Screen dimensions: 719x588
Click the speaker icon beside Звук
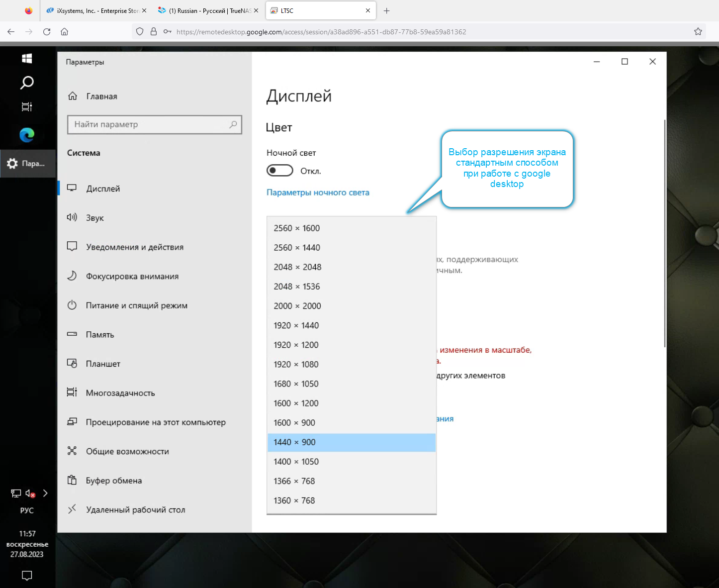(72, 217)
